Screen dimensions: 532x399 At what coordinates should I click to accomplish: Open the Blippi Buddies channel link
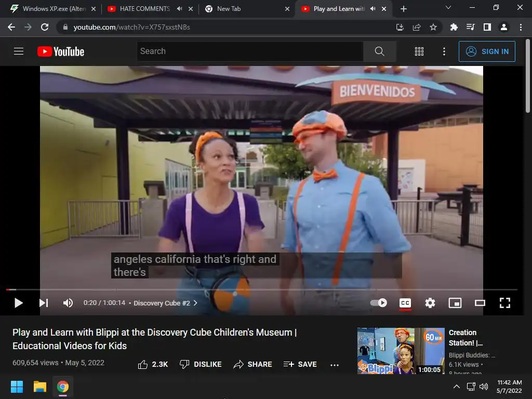pyautogui.click(x=472, y=355)
